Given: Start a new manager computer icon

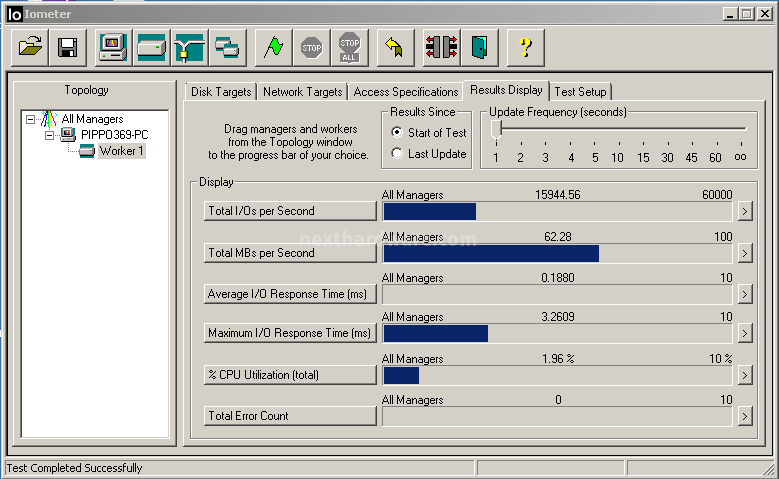Looking at the screenshot, I should tap(113, 48).
